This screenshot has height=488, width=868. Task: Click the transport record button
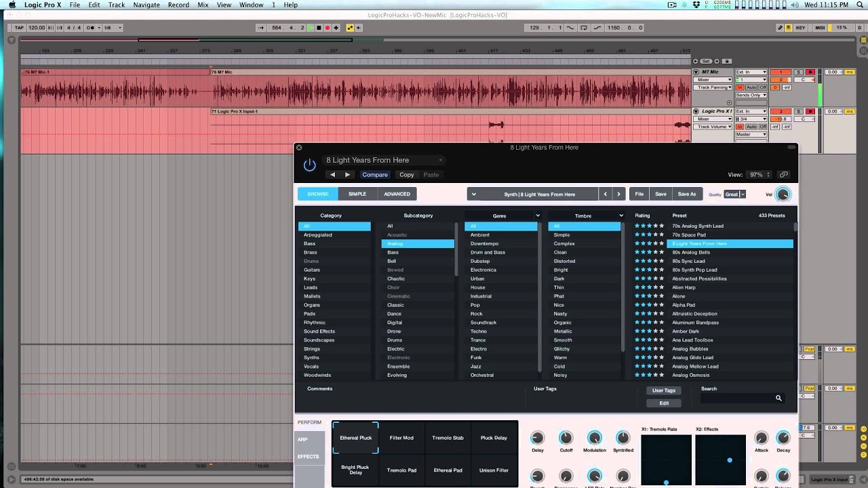pos(328,28)
